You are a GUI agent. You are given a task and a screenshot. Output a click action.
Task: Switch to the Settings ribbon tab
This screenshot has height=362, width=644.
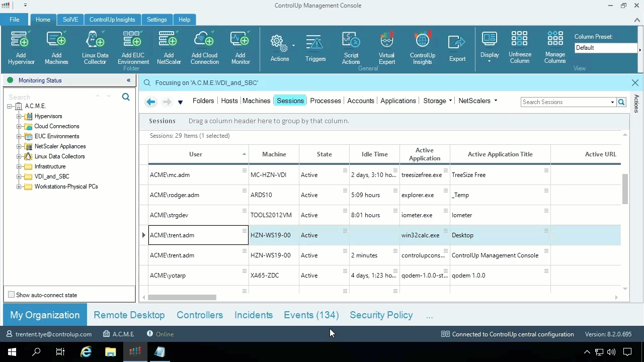pyautogui.click(x=156, y=20)
